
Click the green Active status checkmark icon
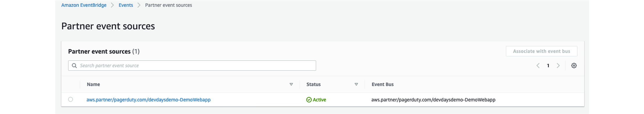point(309,100)
